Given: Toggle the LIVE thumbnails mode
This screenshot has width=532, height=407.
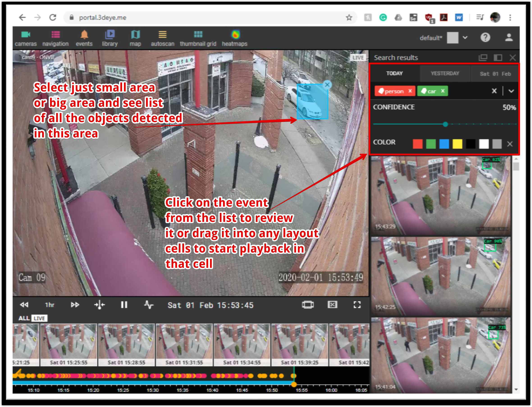Looking at the screenshot, I should point(39,318).
